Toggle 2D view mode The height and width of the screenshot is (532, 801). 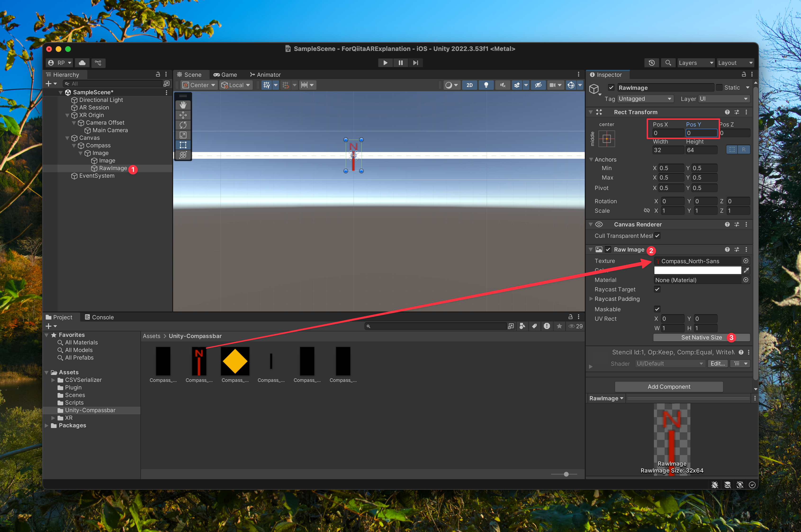click(469, 85)
